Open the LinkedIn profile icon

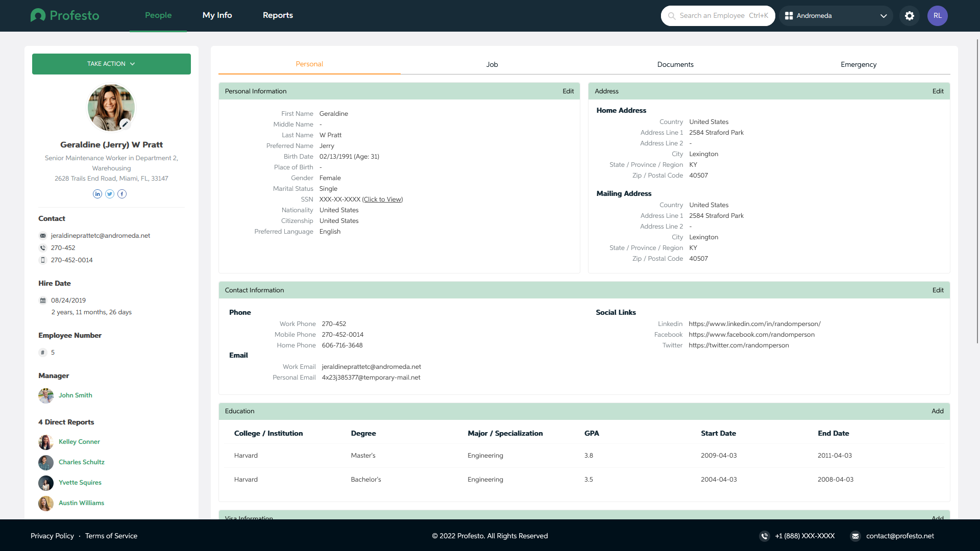tap(97, 194)
